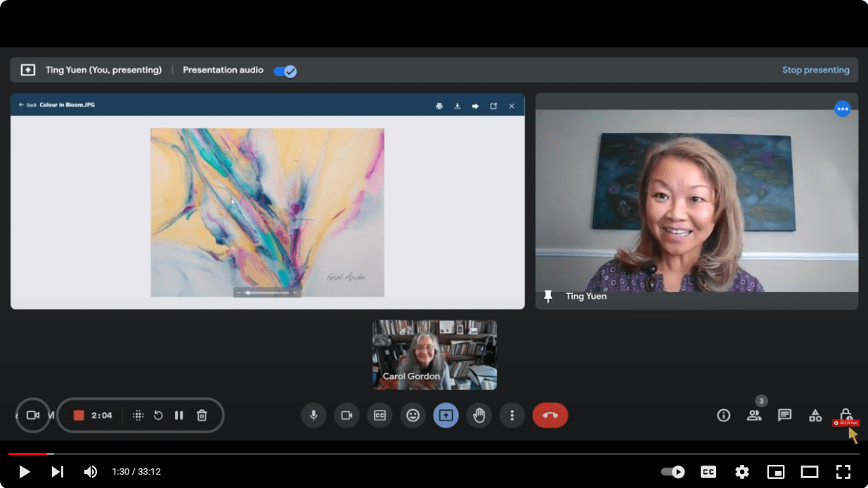Turn off the meeting camera button
868x488 pixels.
pyautogui.click(x=346, y=416)
